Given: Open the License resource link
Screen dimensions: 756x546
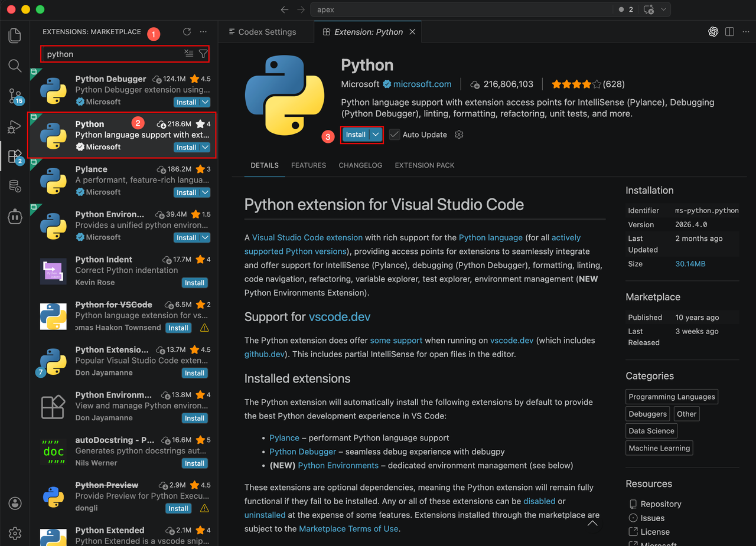Looking at the screenshot, I should (655, 532).
